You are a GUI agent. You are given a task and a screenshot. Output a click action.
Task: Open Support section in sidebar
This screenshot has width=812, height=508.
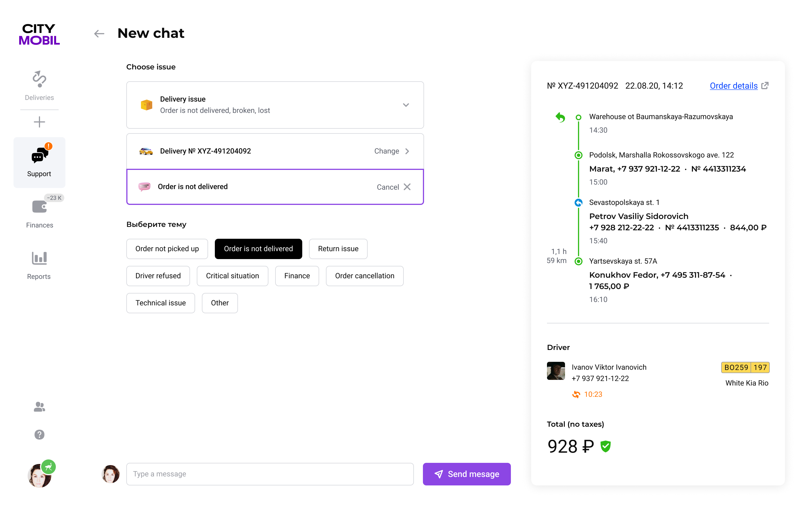pos(39,162)
